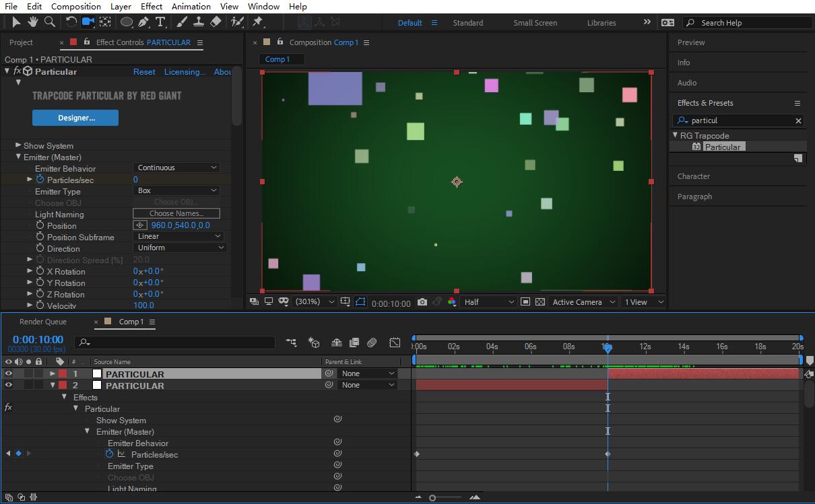Collapse the Emitter (Master) group in Effect Controls

18,157
